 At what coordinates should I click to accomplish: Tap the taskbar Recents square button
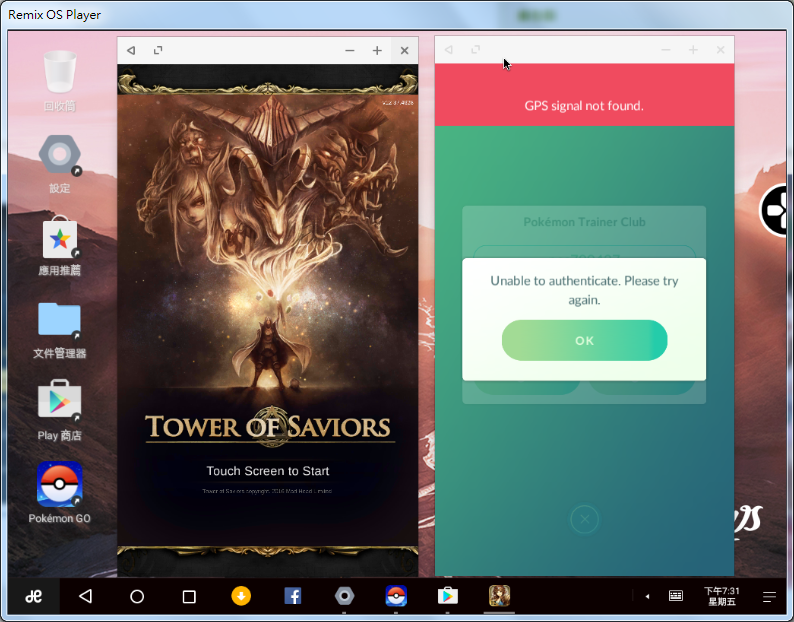[189, 597]
